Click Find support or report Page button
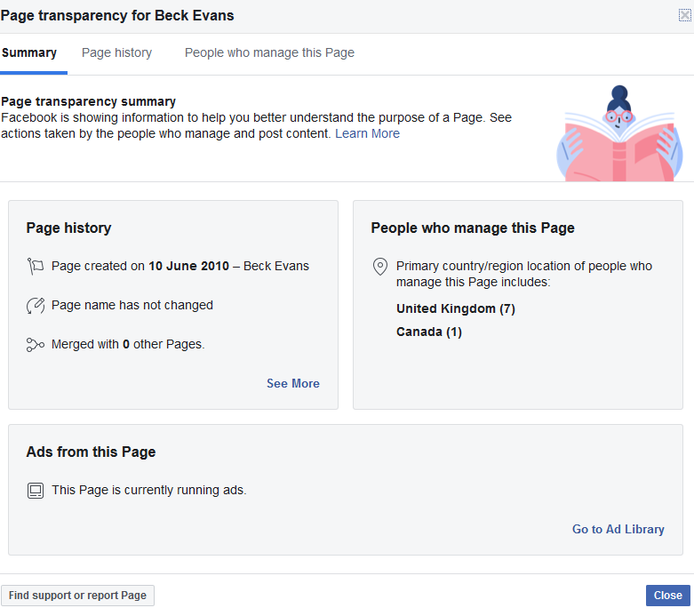Screen dimensions: 694x616 coord(77,596)
